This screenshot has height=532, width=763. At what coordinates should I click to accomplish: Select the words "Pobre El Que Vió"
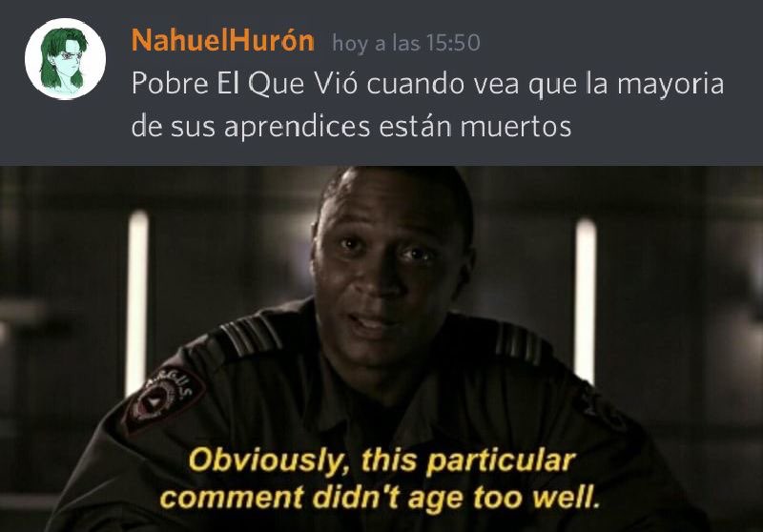point(245,84)
